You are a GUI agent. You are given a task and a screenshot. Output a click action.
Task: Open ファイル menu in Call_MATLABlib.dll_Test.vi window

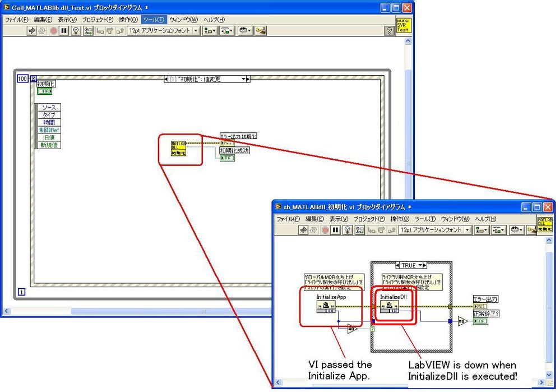(16, 20)
